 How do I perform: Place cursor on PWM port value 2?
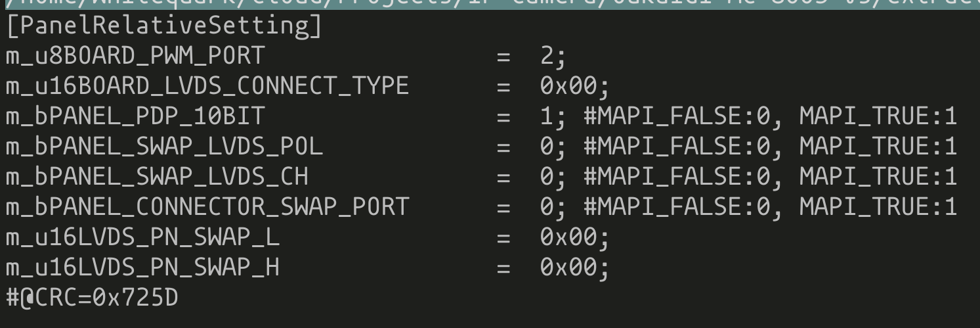[547, 57]
